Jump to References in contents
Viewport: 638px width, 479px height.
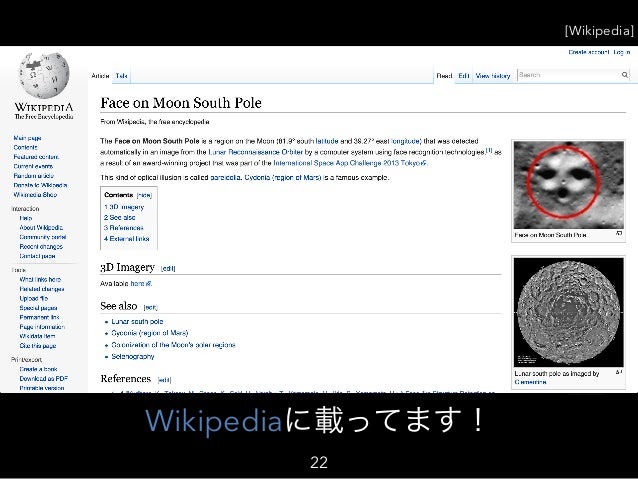click(124, 228)
